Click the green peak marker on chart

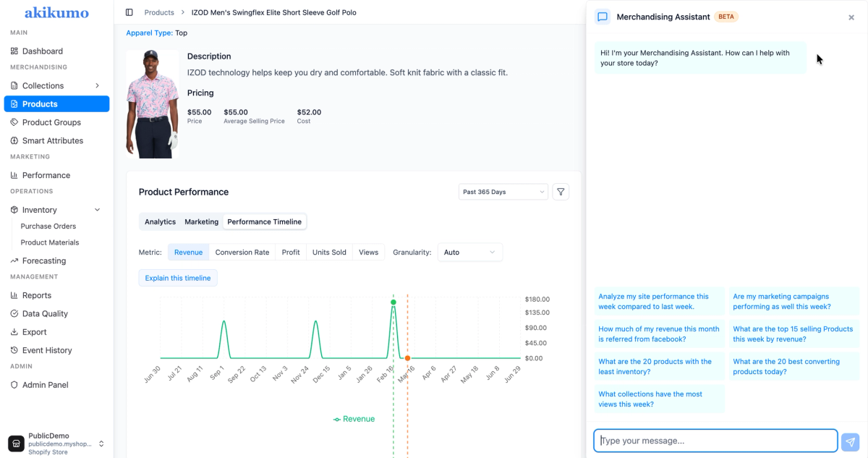click(393, 302)
